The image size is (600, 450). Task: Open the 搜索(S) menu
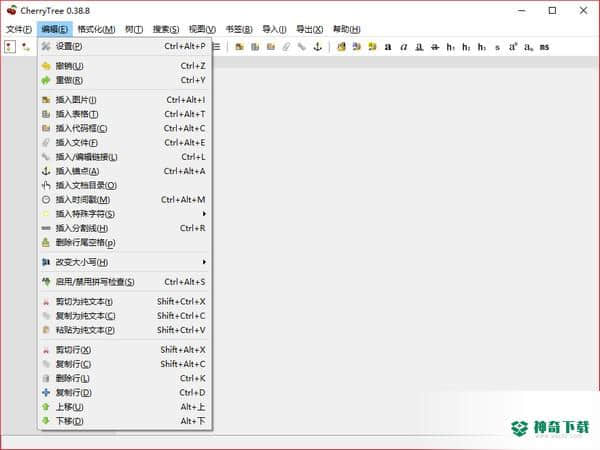point(166,29)
